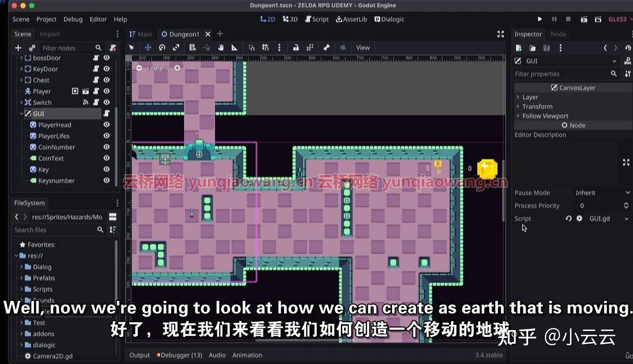Image resolution: width=633 pixels, height=364 pixels.
Task: Click the Filter properties search field
Action: click(x=561, y=74)
